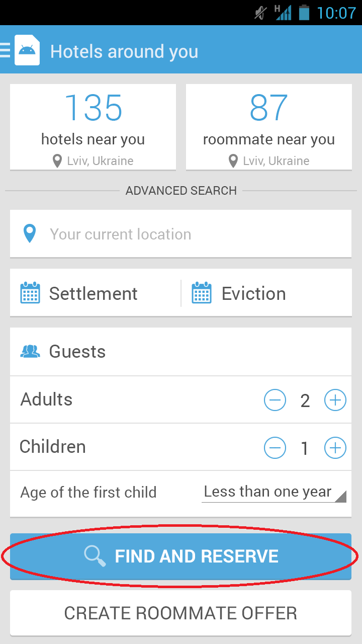Tap the Android app logo icon
The image size is (362, 644).
point(27,50)
